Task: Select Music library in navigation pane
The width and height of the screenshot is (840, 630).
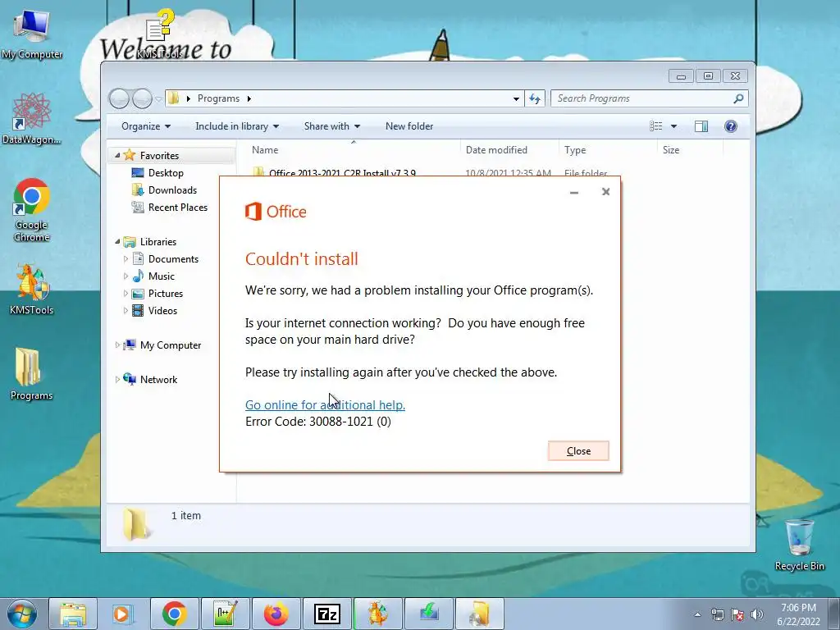Action: point(161,276)
